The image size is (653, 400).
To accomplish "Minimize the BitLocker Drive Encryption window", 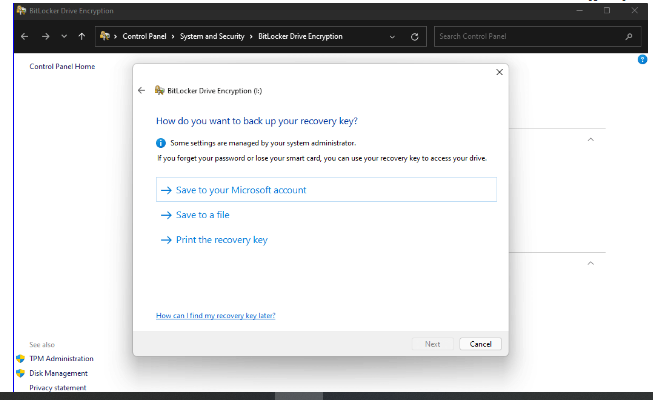I will pyautogui.click(x=579, y=11).
